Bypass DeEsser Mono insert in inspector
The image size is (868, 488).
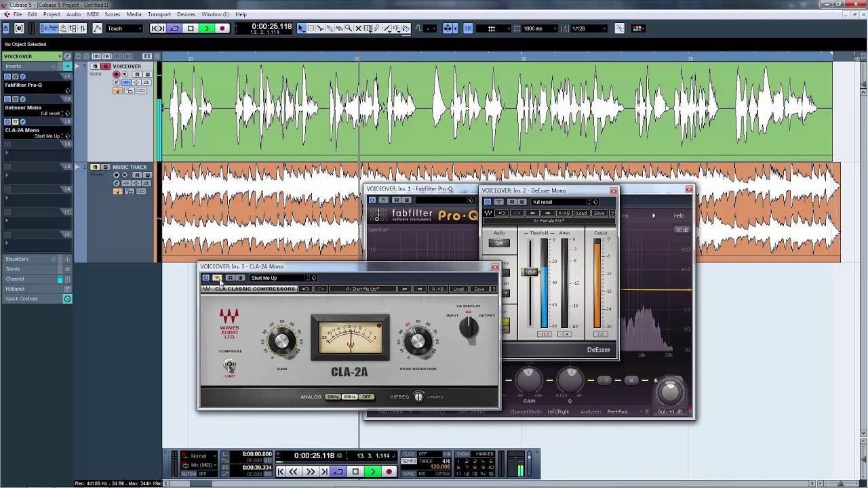15,99
